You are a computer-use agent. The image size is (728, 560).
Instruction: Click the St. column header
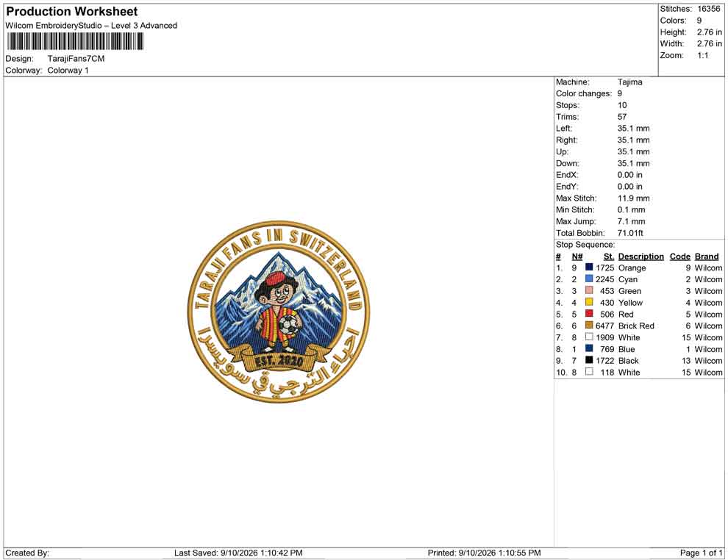tap(609, 256)
